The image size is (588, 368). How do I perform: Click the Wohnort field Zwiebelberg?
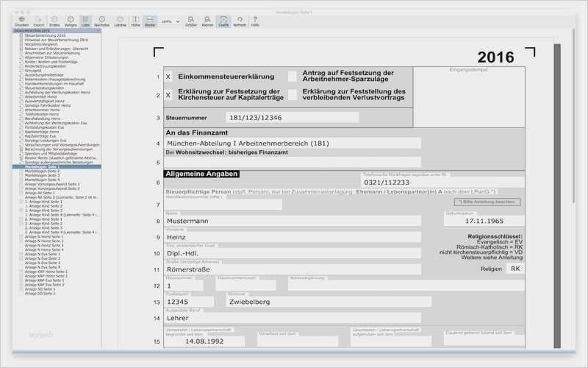(329, 302)
